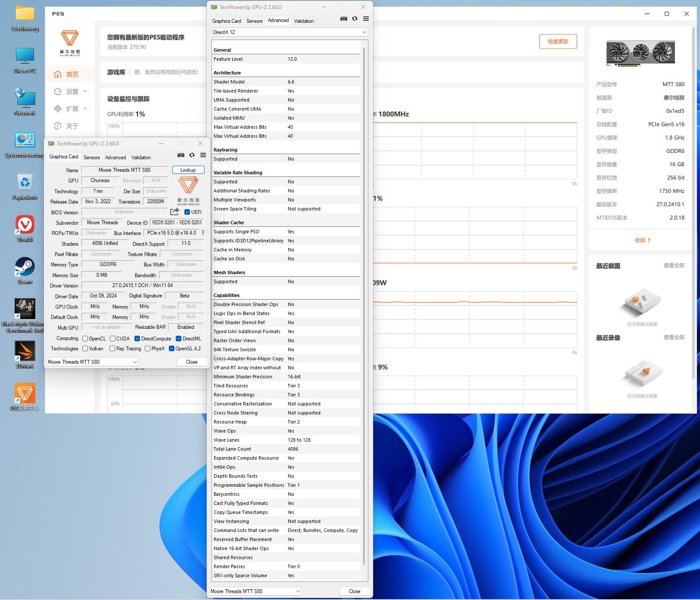Switch to Validation tab in small GPU-Z window
This screenshot has width=700, height=600.
(x=141, y=158)
